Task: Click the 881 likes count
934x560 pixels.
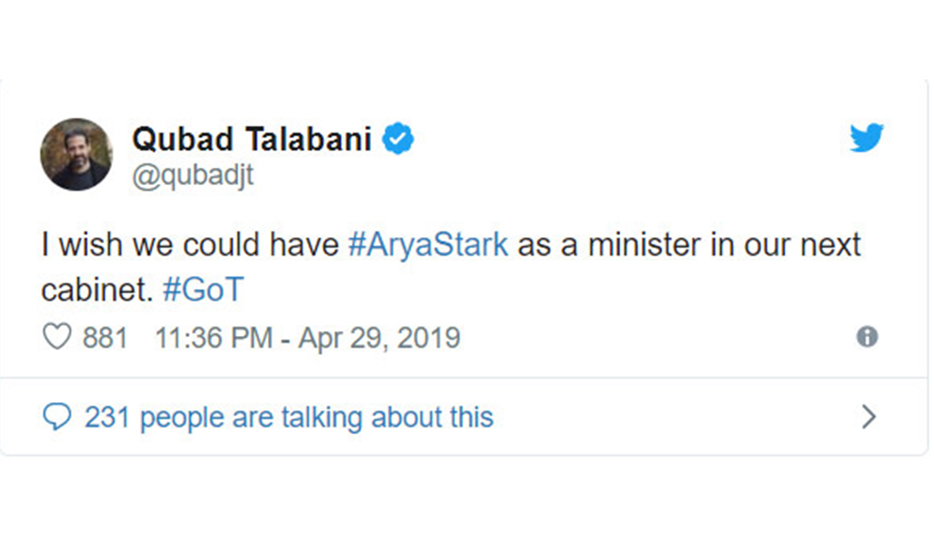Action: pos(105,337)
